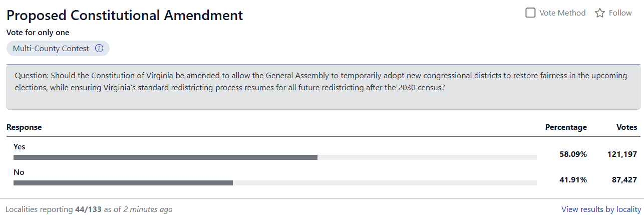Open View results by locality link

[x=601, y=209]
